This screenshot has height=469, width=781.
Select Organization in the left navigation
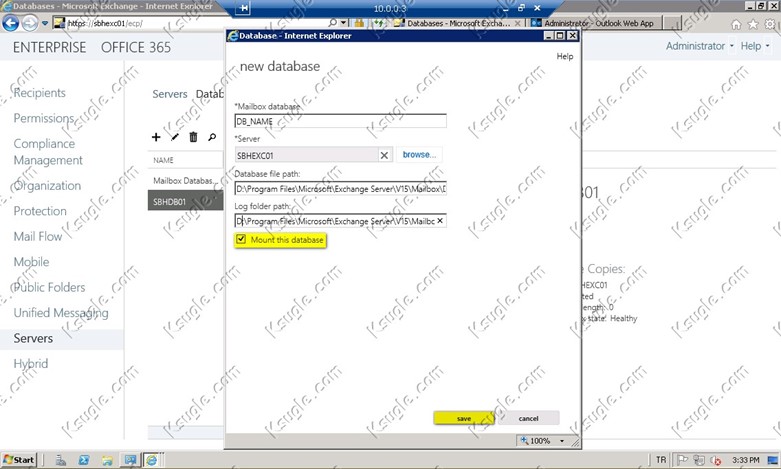point(47,186)
